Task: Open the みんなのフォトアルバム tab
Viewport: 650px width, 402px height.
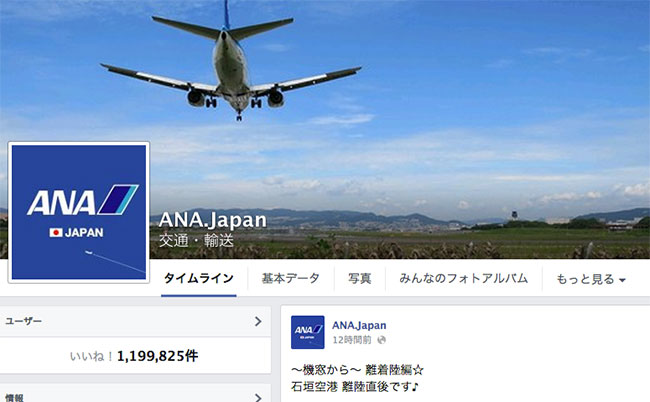Action: [463, 278]
